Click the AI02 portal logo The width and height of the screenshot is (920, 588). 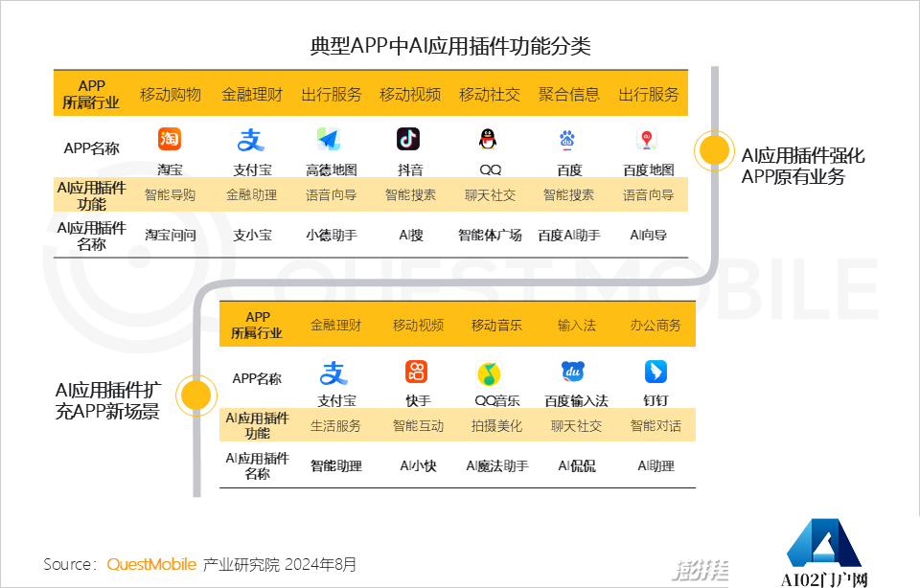pyautogui.click(x=824, y=554)
